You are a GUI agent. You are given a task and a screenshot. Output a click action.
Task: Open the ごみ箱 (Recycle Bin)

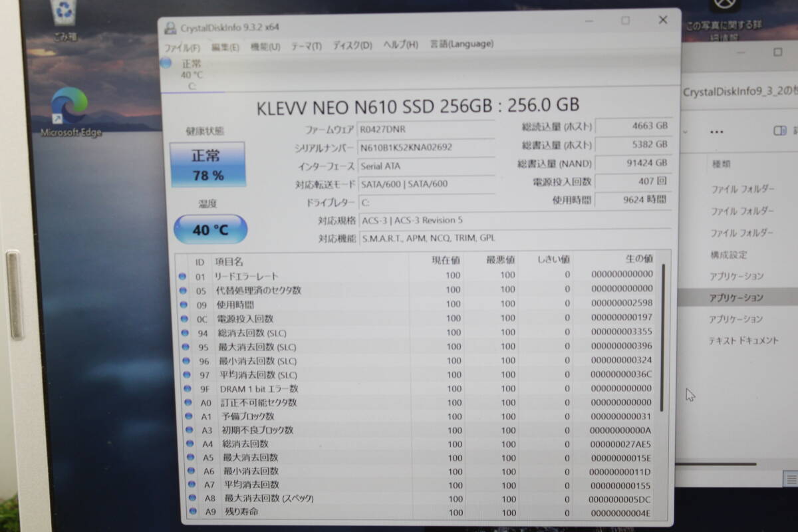pos(64,15)
